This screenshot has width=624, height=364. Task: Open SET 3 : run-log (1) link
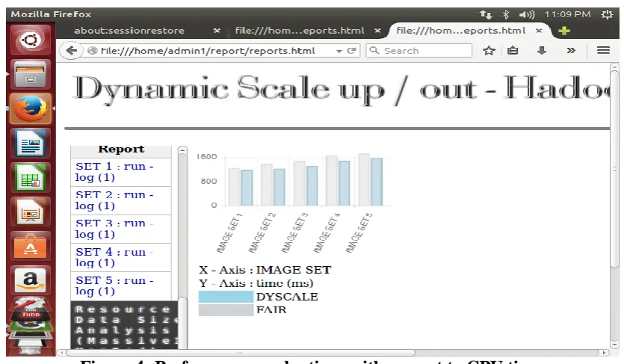click(x=114, y=229)
